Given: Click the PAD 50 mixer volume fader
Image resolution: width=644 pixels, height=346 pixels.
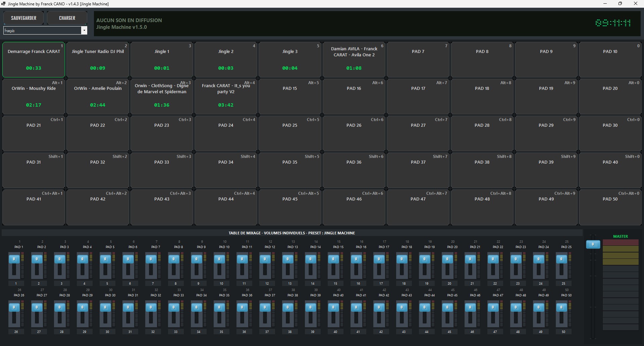Looking at the screenshot, I should pos(561,307).
